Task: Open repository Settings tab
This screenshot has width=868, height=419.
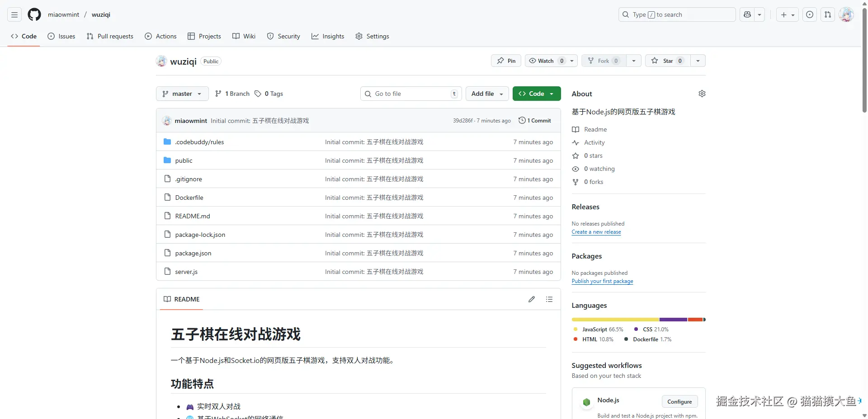Action: pos(372,36)
